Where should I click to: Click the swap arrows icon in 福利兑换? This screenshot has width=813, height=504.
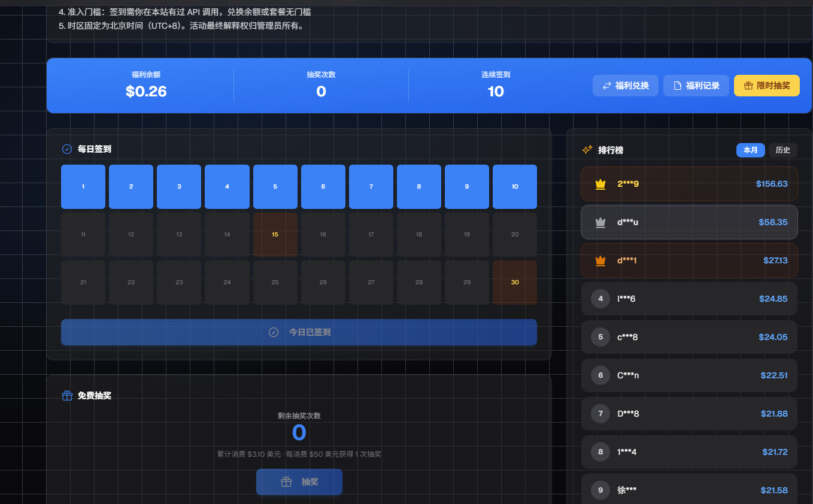[607, 86]
